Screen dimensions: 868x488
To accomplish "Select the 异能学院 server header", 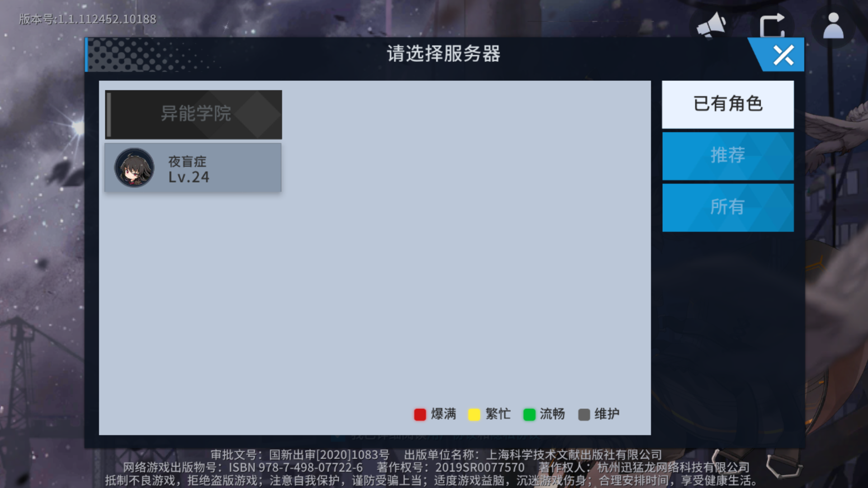I will click(193, 114).
